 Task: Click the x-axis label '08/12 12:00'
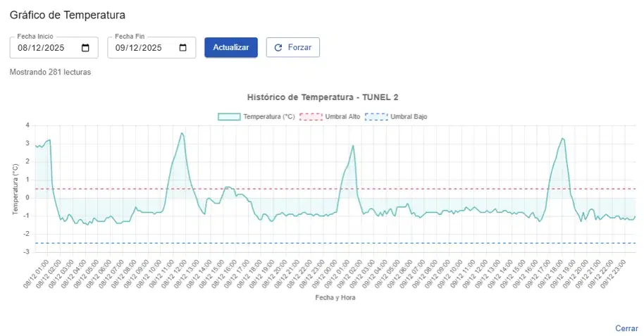click(175, 273)
